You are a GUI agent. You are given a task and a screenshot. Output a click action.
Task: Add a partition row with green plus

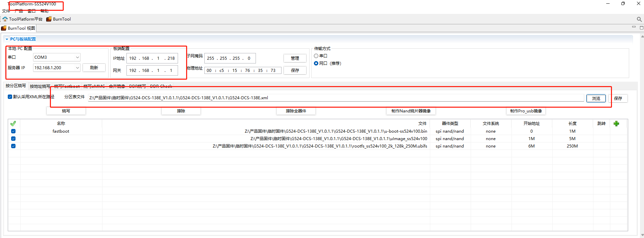(x=616, y=124)
